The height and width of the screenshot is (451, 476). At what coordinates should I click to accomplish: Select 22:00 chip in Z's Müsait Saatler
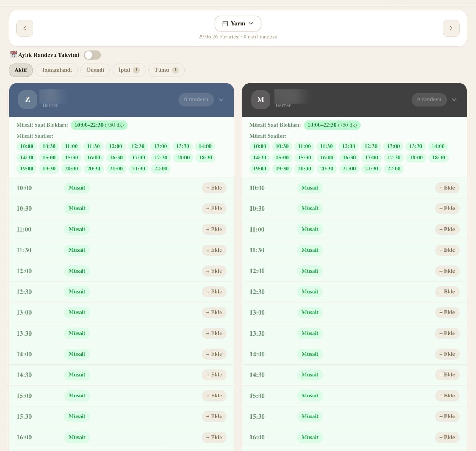pyautogui.click(x=161, y=169)
